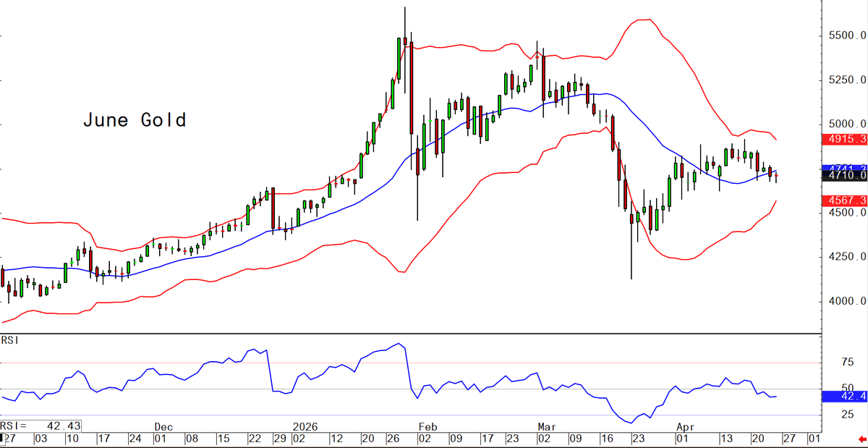Click the 5000.0 price axis label
The image size is (868, 448).
(x=847, y=124)
